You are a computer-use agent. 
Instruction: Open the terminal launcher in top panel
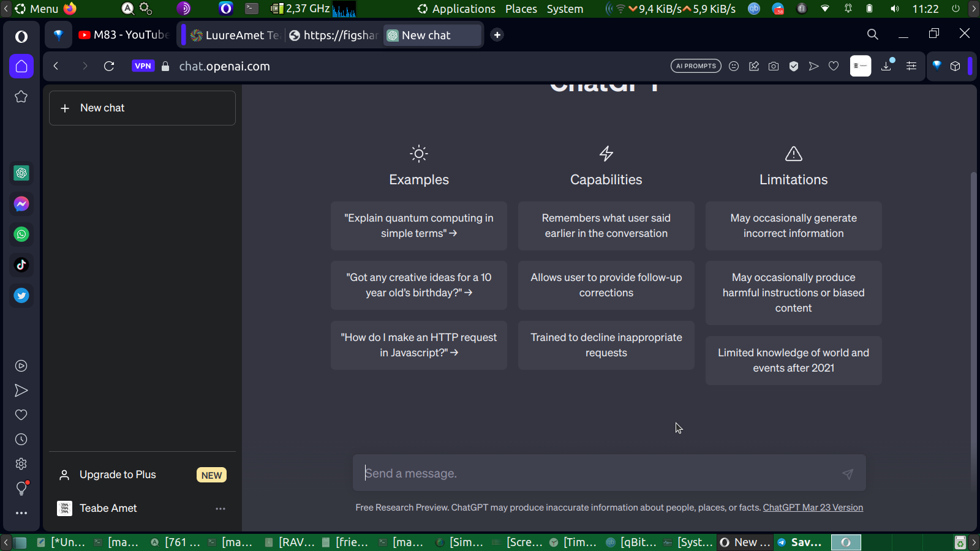click(252, 9)
